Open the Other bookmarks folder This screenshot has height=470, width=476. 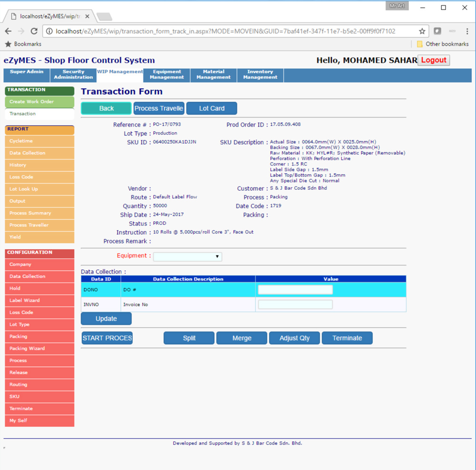(442, 44)
